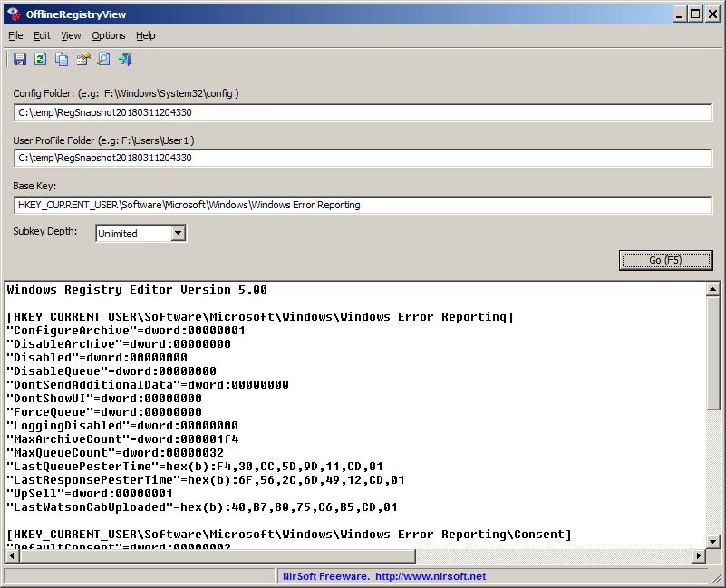Click inside the Base Key field

[x=363, y=205]
